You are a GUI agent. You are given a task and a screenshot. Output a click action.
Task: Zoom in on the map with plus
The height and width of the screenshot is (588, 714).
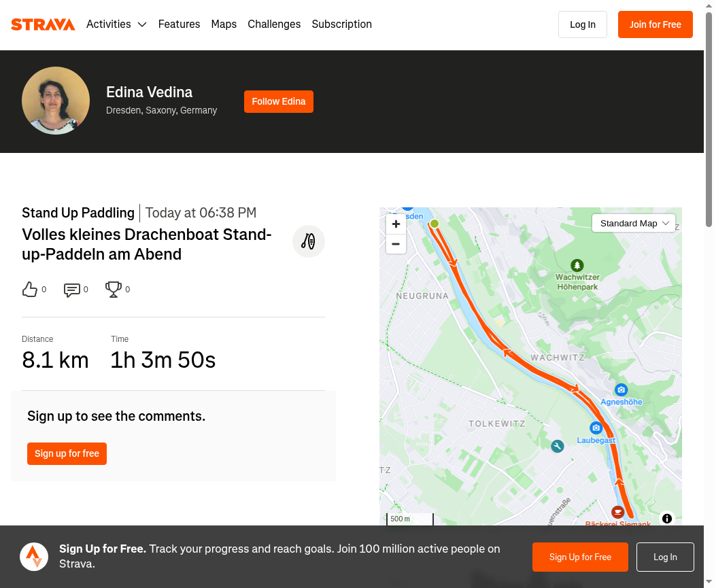(x=396, y=224)
